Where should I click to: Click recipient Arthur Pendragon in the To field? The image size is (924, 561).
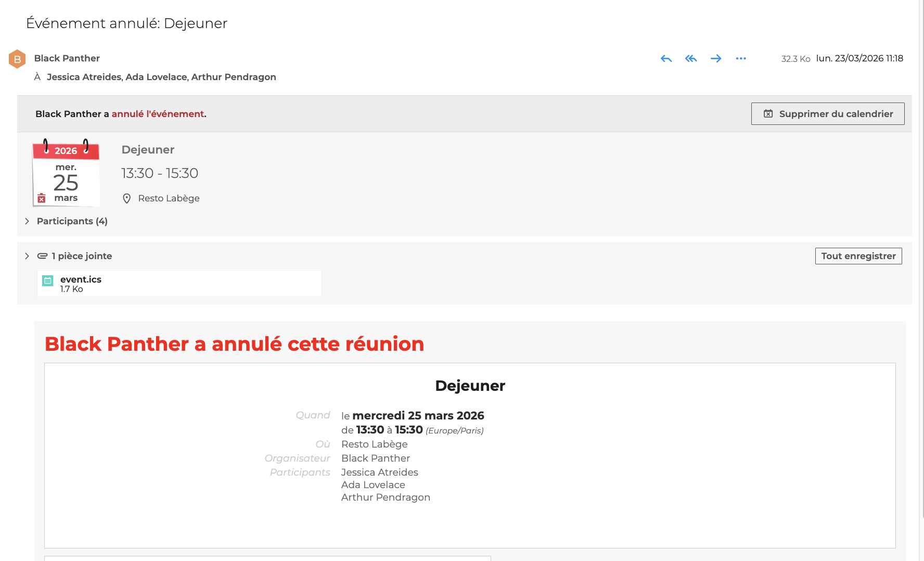pyautogui.click(x=234, y=77)
